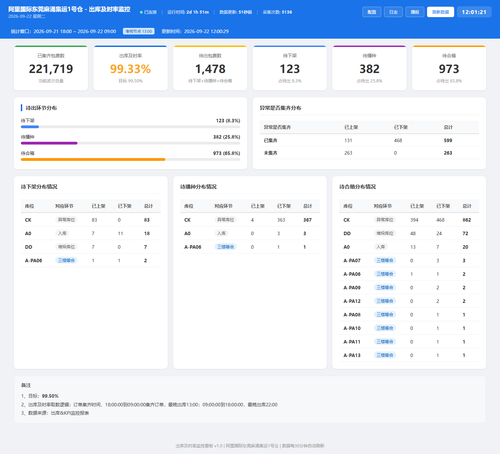Click the A0 row total 18
Screen dimensions: 500x454
(147, 234)
